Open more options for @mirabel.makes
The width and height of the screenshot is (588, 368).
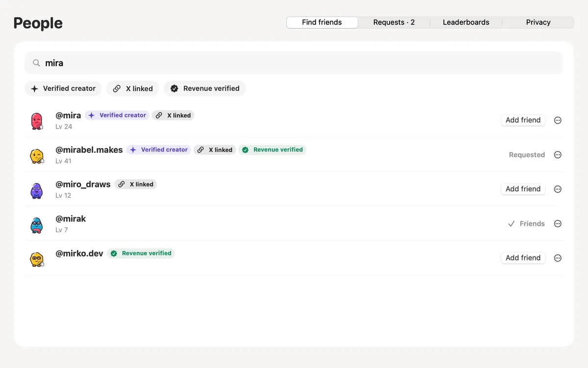coord(558,155)
